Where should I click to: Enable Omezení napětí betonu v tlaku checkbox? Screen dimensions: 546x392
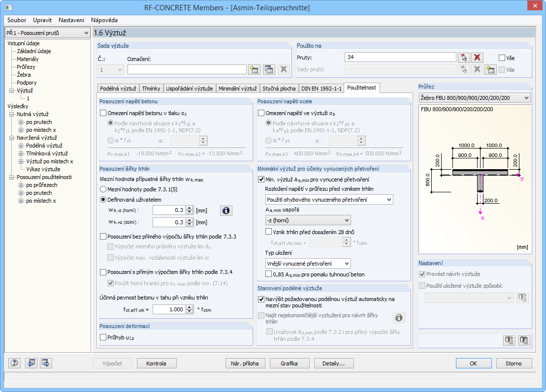pos(103,113)
